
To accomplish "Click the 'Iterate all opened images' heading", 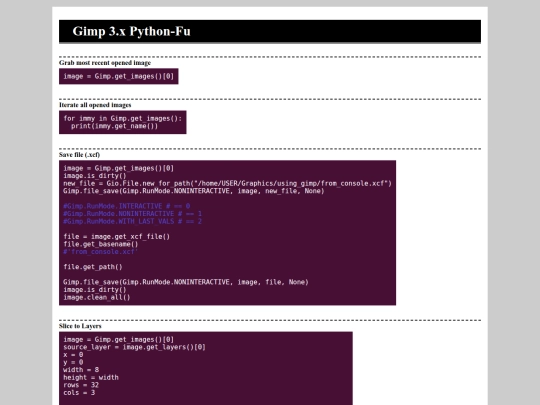I will click(95, 105).
